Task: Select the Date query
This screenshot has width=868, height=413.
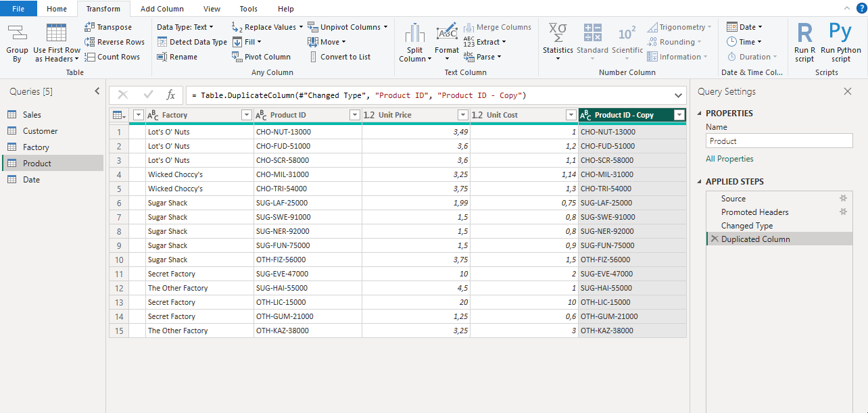Action: pyautogui.click(x=53, y=180)
